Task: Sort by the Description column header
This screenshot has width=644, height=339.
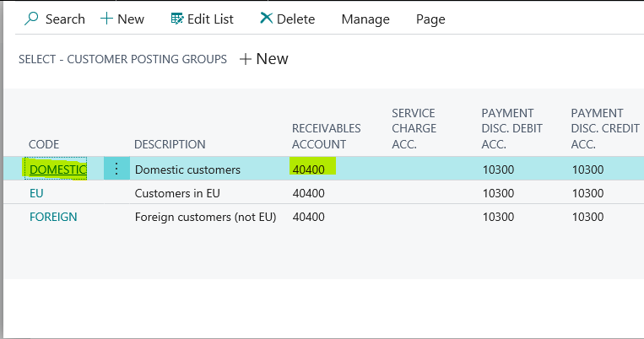Action: click(170, 144)
